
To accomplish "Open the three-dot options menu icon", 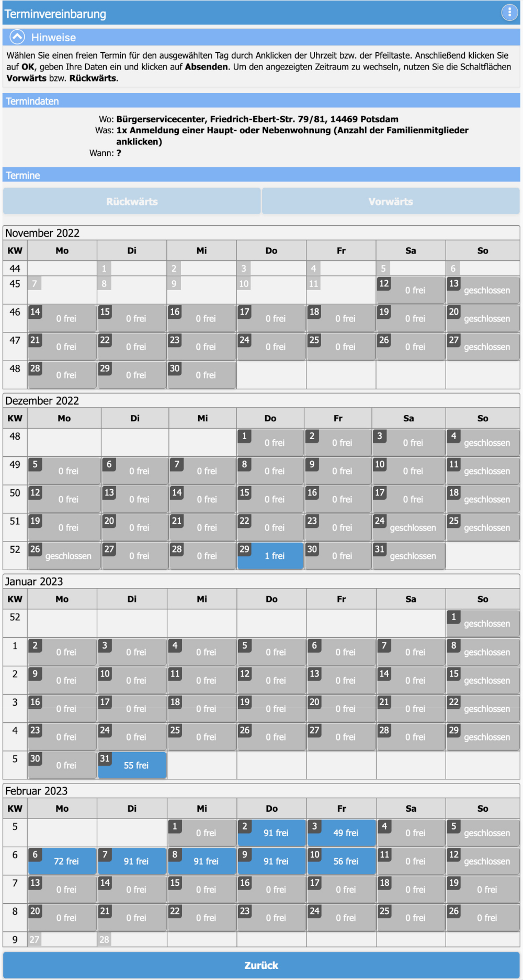I will coord(509,13).
